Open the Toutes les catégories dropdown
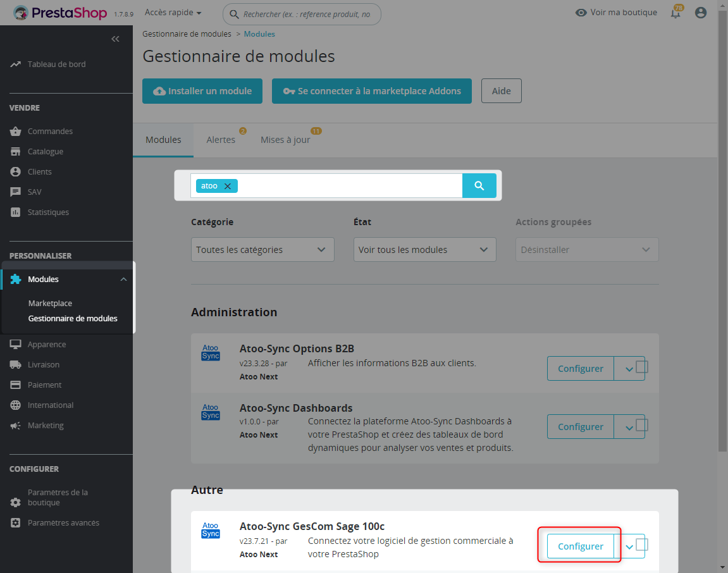Viewport: 728px width, 573px height. (x=262, y=250)
